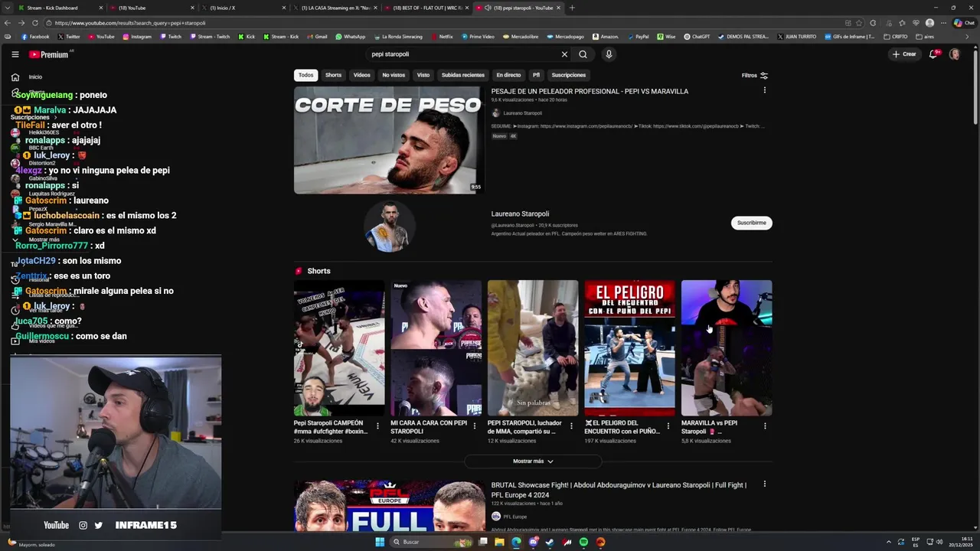Image resolution: width=980 pixels, height=551 pixels.
Task: Select the Visto filter chip
Action: click(423, 75)
